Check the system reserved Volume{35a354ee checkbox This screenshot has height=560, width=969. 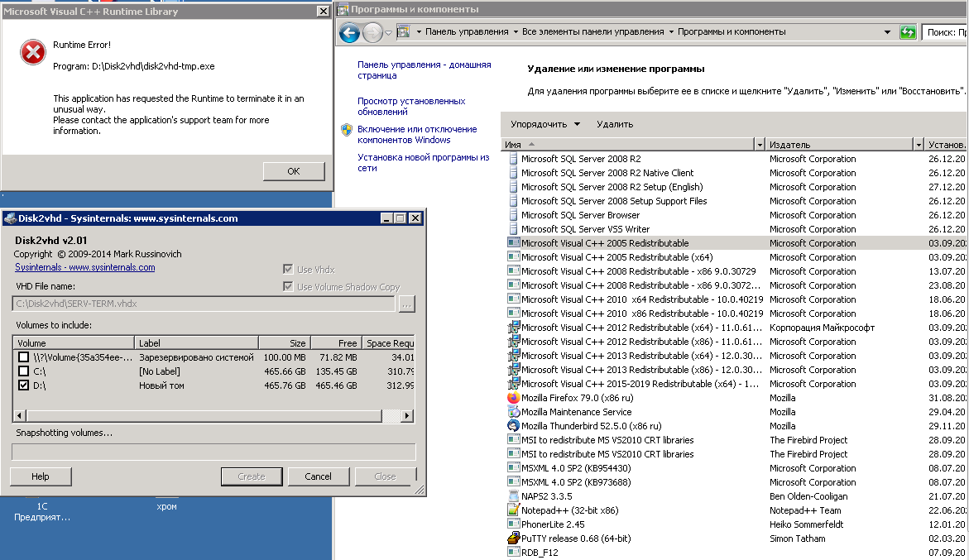pyautogui.click(x=23, y=357)
